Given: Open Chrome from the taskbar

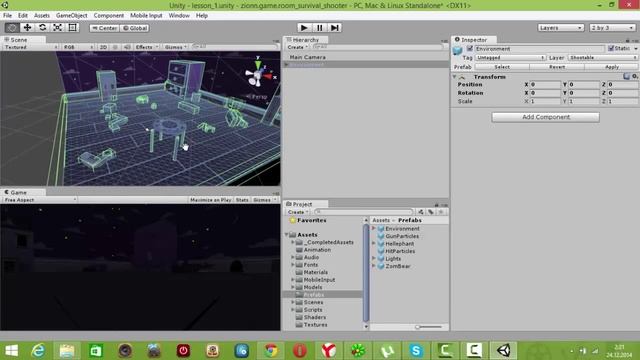Looking at the screenshot, I should (270, 350).
